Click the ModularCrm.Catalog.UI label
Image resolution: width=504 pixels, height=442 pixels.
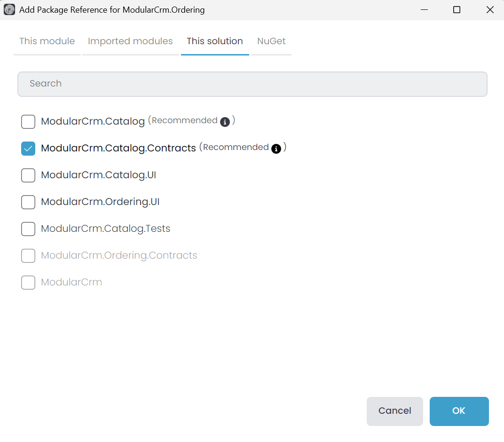tap(99, 175)
